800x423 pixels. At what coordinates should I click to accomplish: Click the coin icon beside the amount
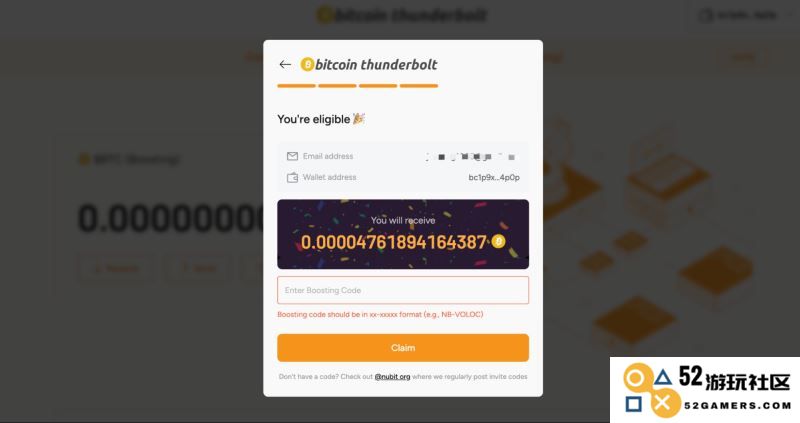click(x=498, y=241)
